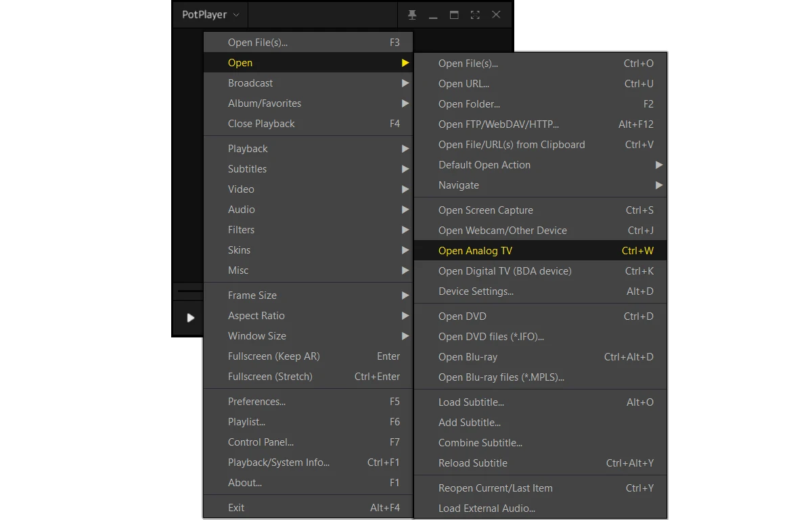
Task: Expand the Broadcast submenu
Action: (308, 83)
